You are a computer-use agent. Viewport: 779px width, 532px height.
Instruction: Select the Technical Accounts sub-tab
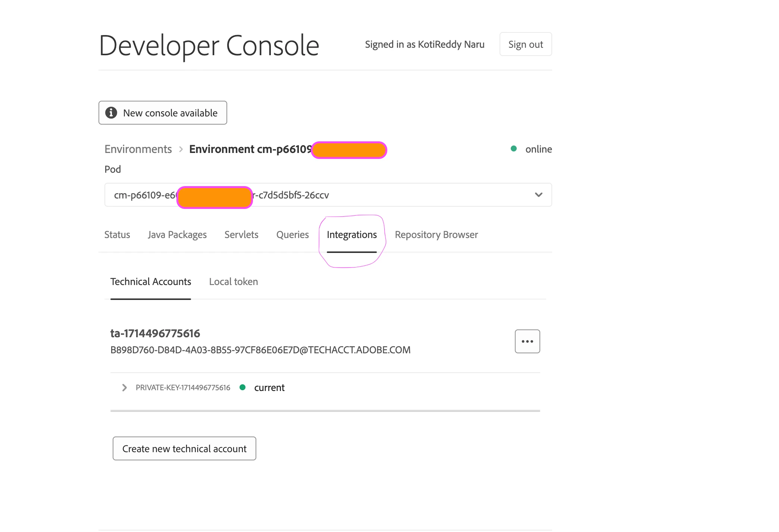151,282
